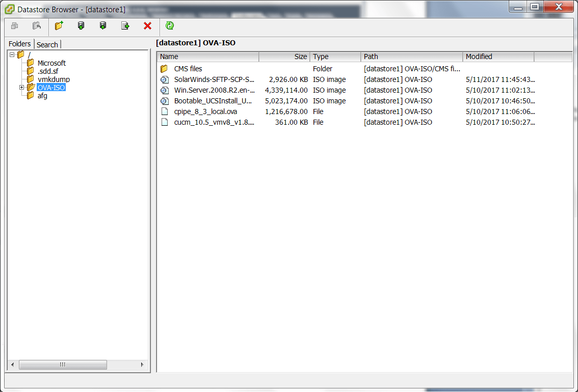
Task: Click the OVA-ISO folder icon in tree
Action: 31,87
